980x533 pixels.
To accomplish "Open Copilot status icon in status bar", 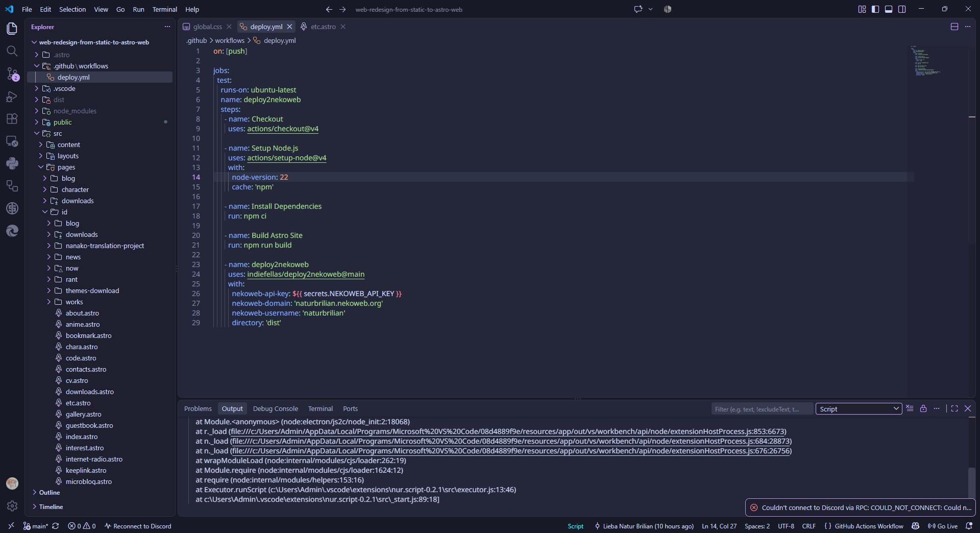I will (x=916, y=526).
